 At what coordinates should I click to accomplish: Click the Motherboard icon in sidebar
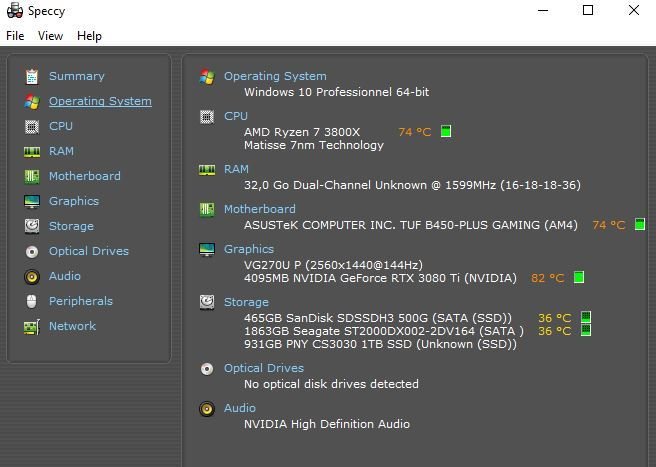click(32, 177)
